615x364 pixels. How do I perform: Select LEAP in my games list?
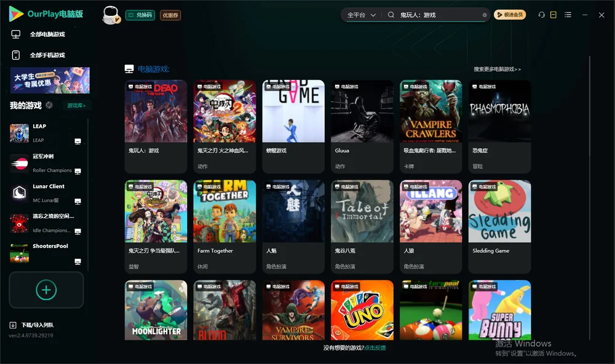[46, 133]
